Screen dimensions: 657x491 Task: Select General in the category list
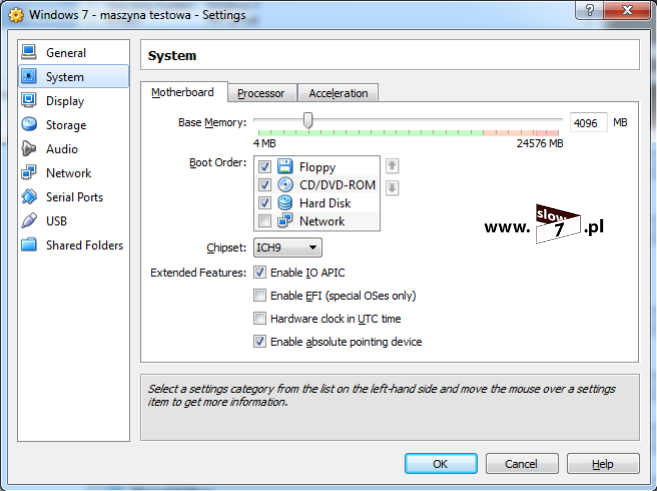coord(73,52)
